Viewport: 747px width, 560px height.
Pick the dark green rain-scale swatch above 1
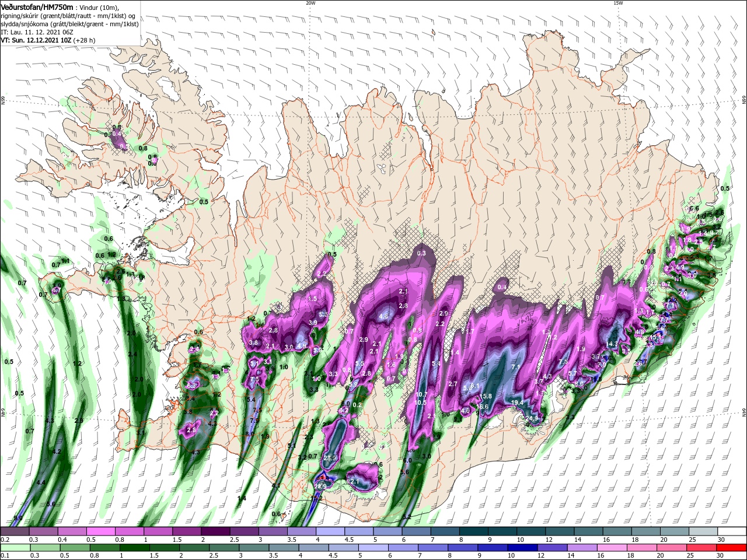pos(134,547)
